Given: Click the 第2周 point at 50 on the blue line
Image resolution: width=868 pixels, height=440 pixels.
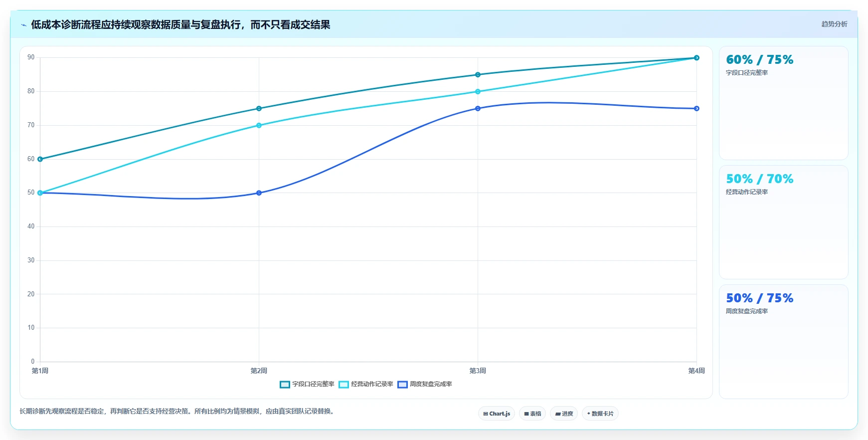Looking at the screenshot, I should pyautogui.click(x=259, y=193).
